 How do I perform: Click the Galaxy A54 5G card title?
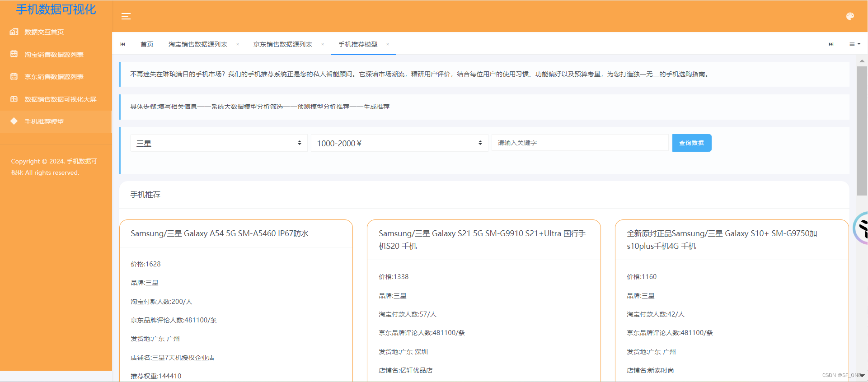pos(220,233)
